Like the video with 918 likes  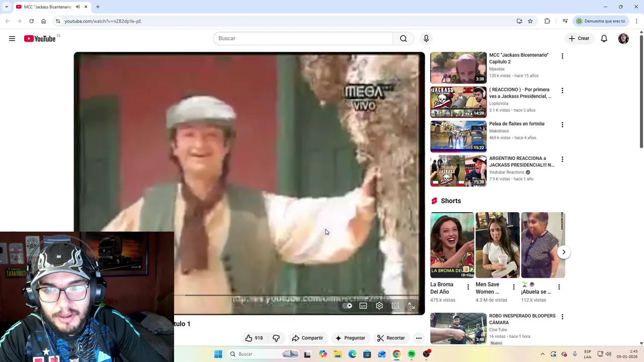(254, 338)
